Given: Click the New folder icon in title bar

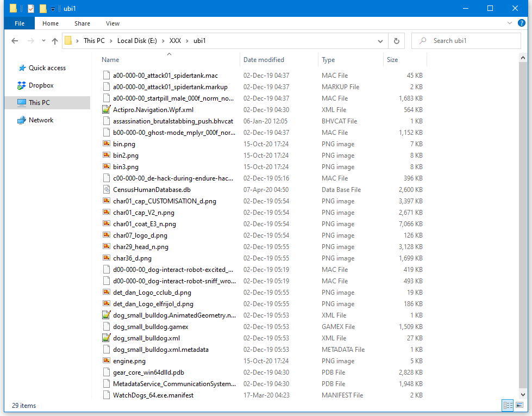Looking at the screenshot, I should click(x=43, y=8).
